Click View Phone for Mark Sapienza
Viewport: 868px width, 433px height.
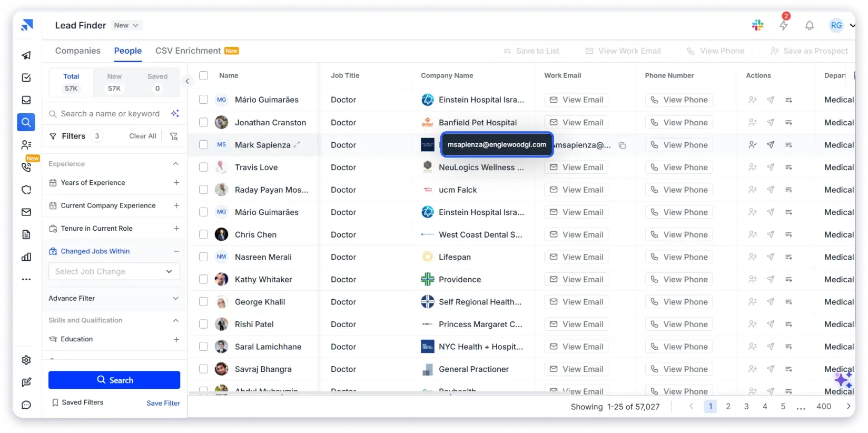coord(679,145)
